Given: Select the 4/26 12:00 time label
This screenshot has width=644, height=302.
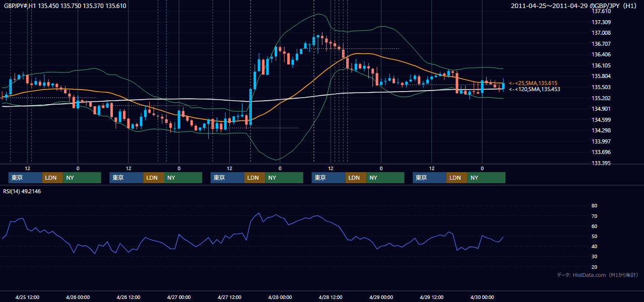Looking at the screenshot, I should [x=128, y=297].
